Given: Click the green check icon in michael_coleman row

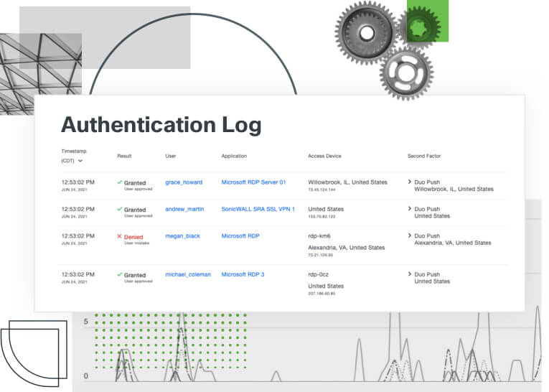Looking at the screenshot, I should [120, 275].
